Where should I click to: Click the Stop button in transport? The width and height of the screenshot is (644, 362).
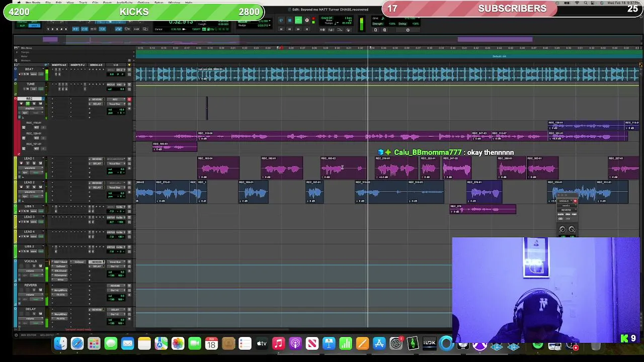pos(290,20)
